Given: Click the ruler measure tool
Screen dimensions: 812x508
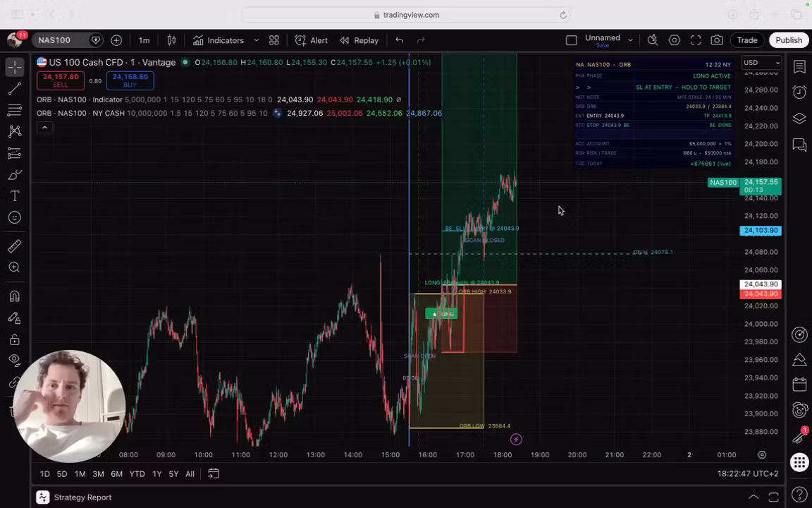Looking at the screenshot, I should (x=14, y=246).
